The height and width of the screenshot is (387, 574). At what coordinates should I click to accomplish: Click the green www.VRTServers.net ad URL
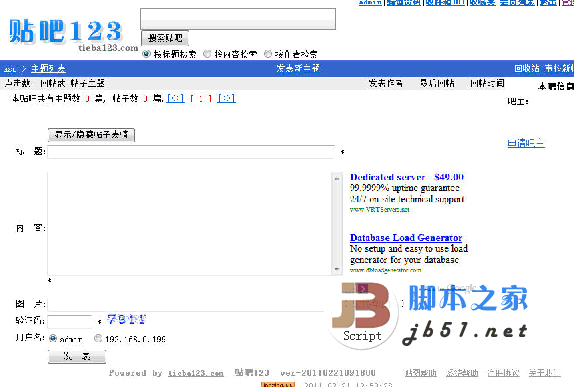(x=379, y=210)
